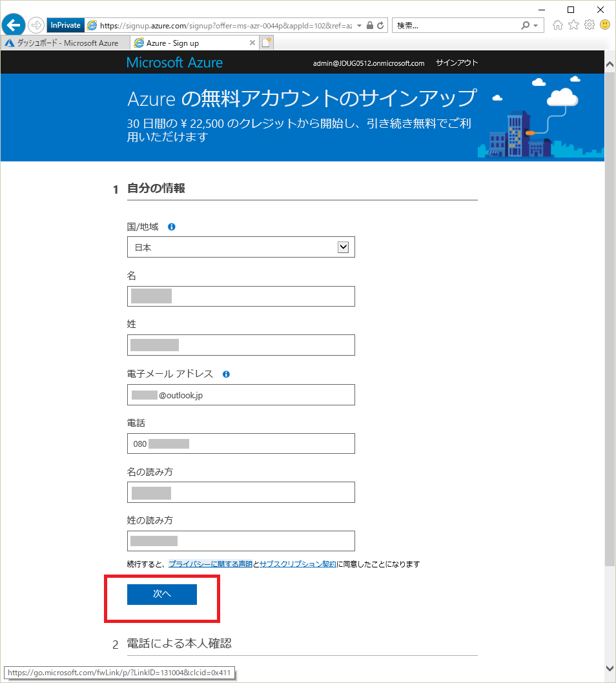This screenshot has height=683, width=616.
Task: Open the サブスクリプション契約 link
Action: [298, 564]
